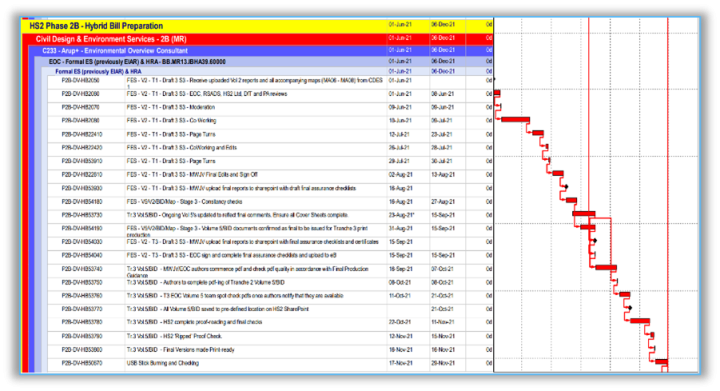This screenshot has width=720, height=391.
Task: Click the 29-Nov-21 finish date of USB Stick Burning
Action: (x=443, y=363)
